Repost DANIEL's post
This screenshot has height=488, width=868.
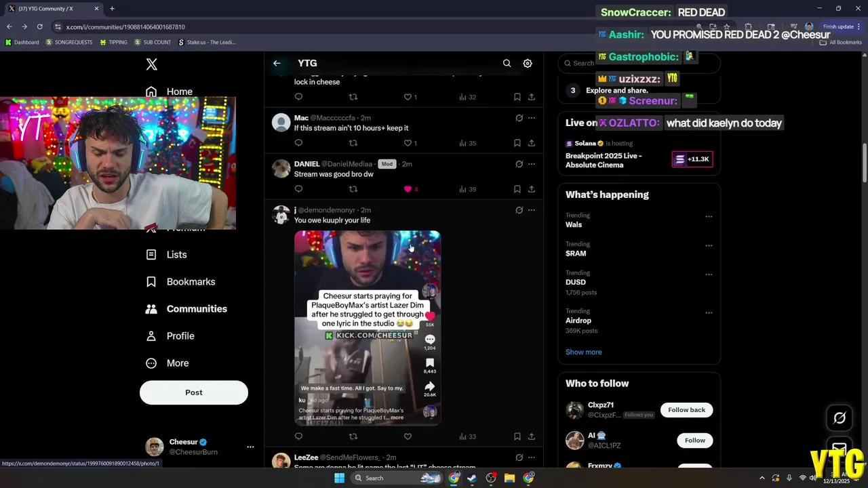coord(353,189)
